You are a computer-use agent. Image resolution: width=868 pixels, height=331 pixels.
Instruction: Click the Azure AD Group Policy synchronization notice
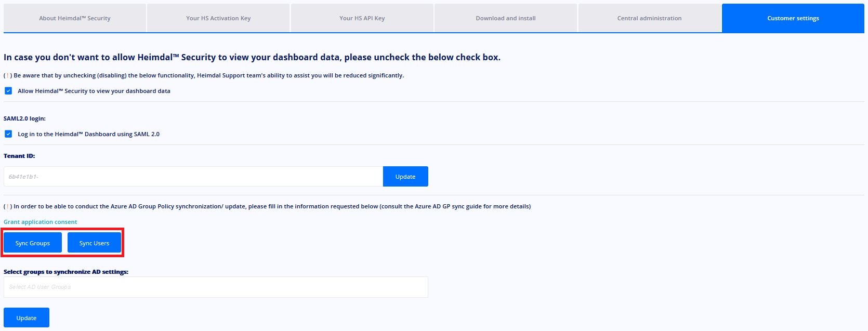point(267,206)
